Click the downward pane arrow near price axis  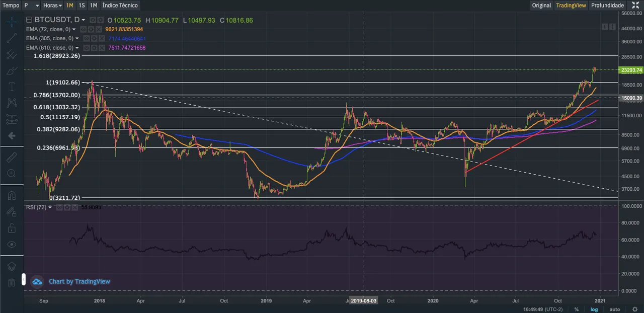[605, 26]
